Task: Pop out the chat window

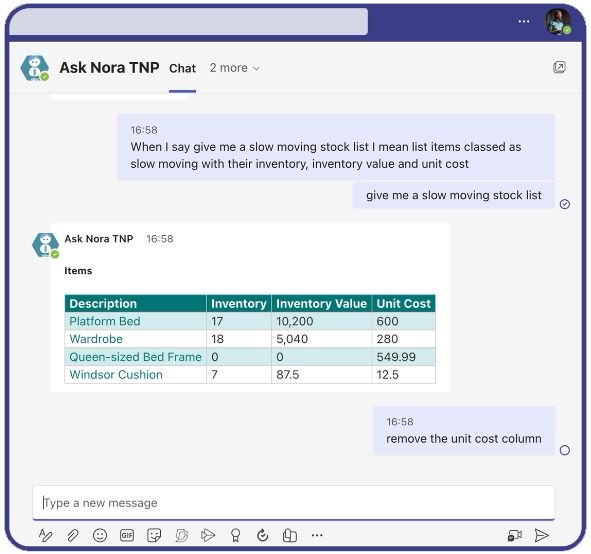Action: [559, 67]
